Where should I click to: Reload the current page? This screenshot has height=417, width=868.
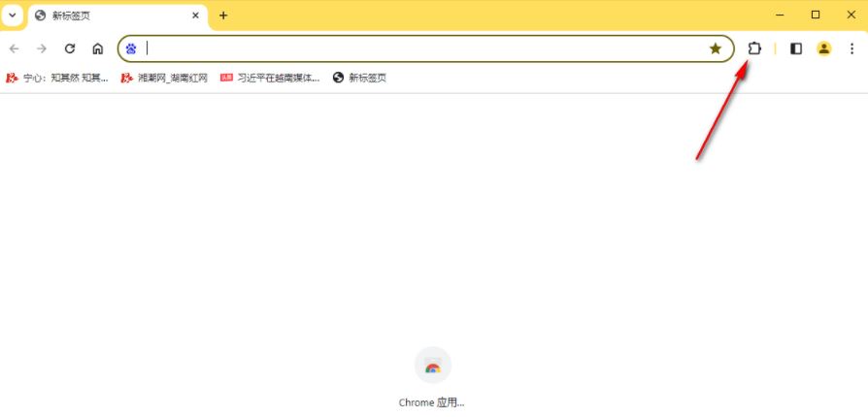pos(70,48)
